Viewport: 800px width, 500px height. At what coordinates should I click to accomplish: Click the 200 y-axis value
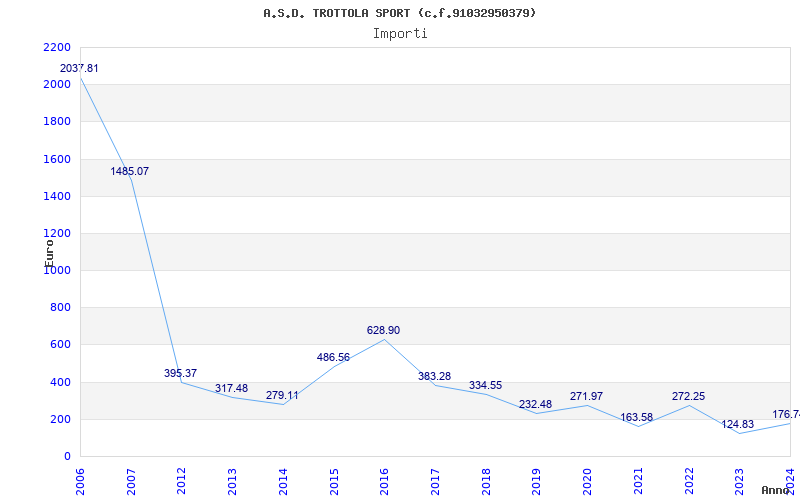pos(60,419)
